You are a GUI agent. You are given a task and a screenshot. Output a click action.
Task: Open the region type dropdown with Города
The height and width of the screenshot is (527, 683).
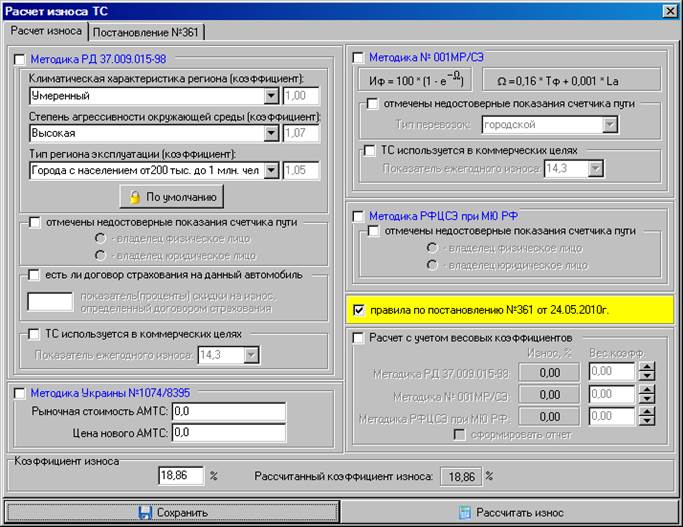[271, 170]
